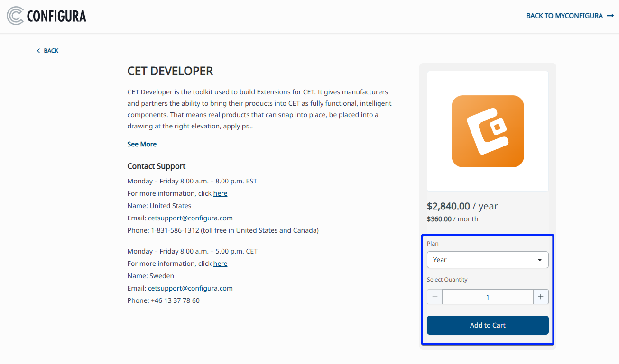This screenshot has height=364, width=619.
Task: Click the Plan label
Action: 433,244
